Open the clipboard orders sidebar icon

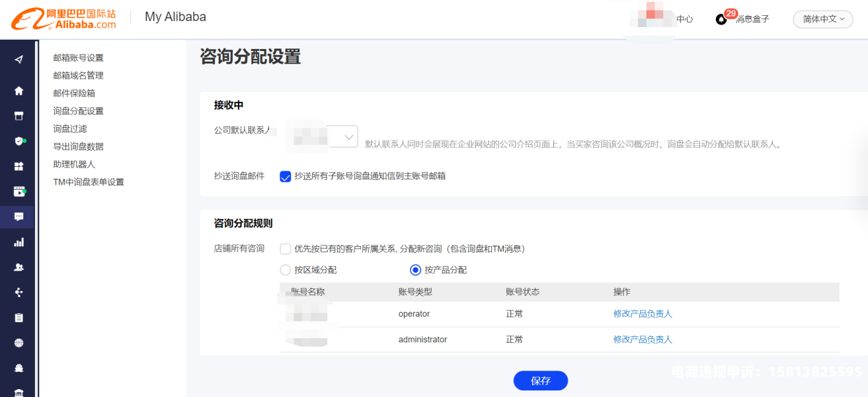coord(19,318)
